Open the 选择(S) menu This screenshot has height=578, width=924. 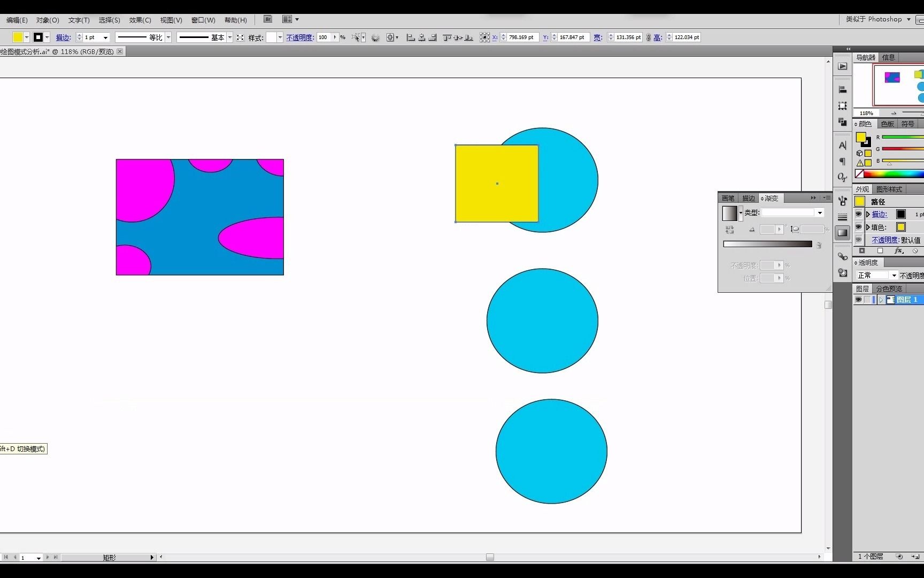(109, 20)
